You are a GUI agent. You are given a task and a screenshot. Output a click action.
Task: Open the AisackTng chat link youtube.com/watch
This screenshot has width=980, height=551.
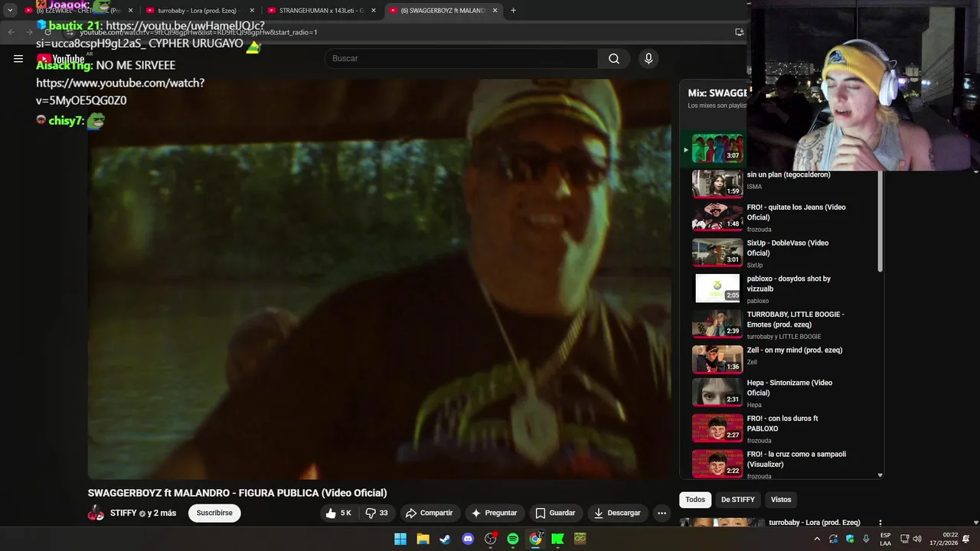tap(120, 91)
